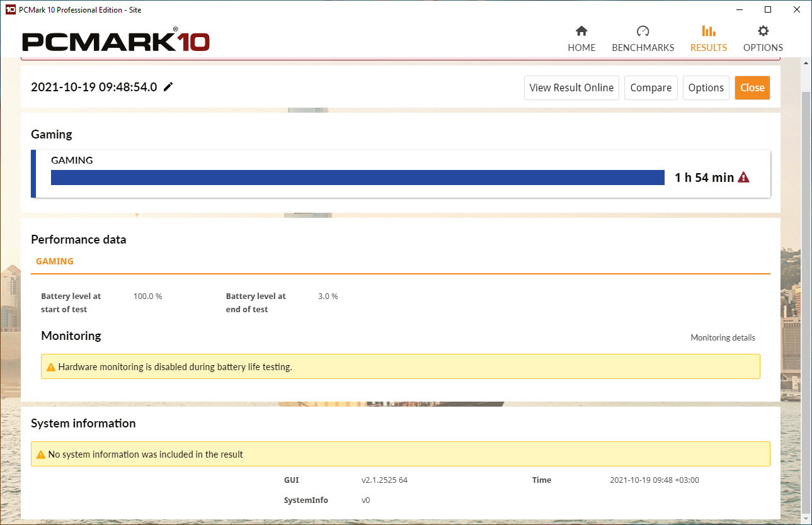
Task: Click View Result Online button
Action: point(571,87)
